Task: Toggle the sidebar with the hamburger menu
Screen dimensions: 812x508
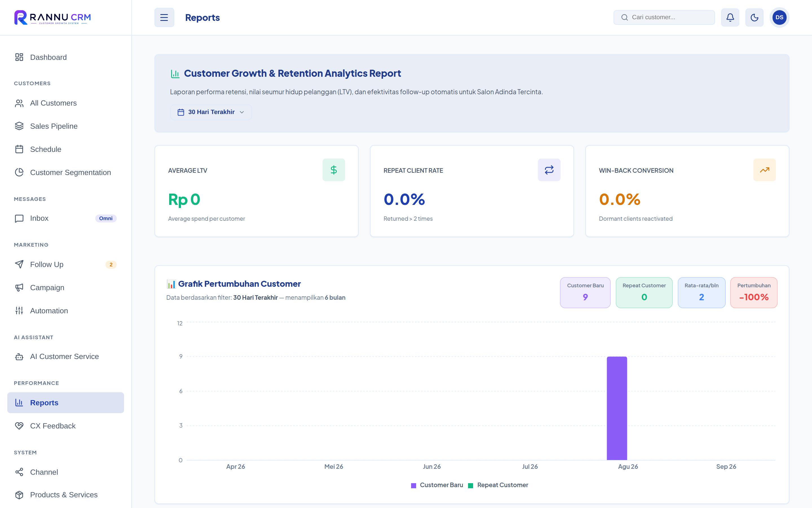Action: [x=164, y=17]
